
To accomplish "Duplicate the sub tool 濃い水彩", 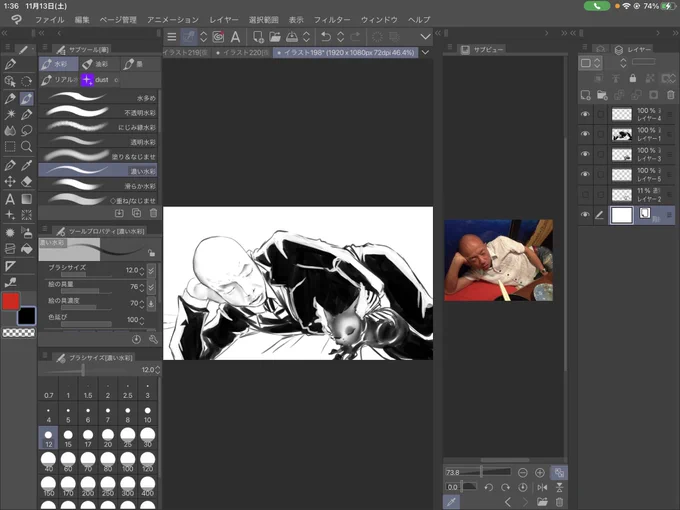I will 136,213.
